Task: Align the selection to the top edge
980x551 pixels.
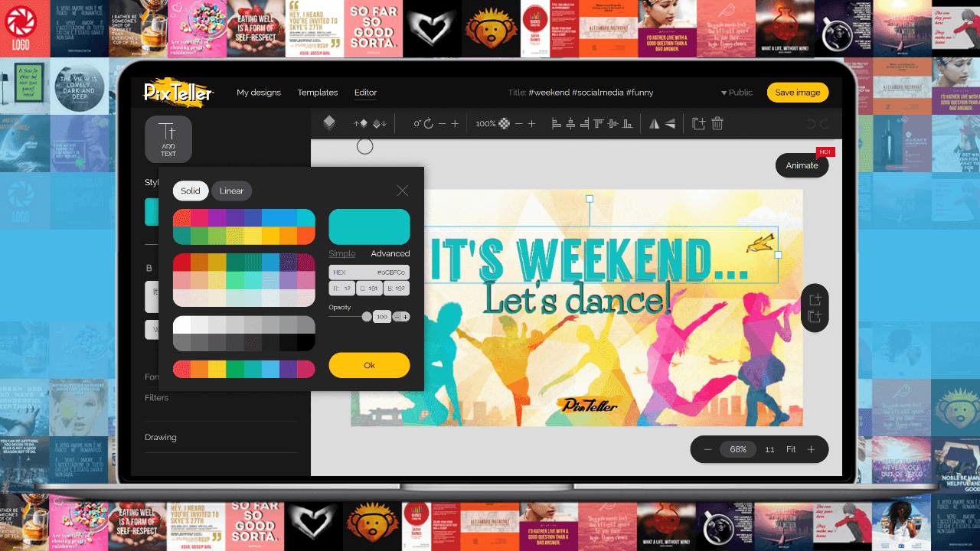Action: [x=599, y=123]
